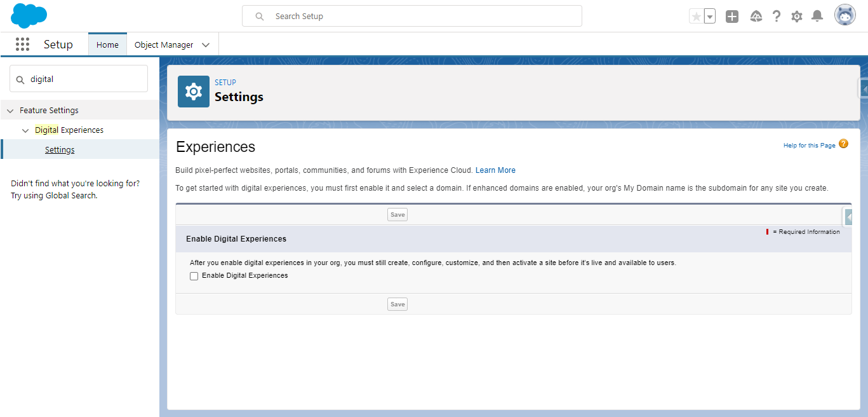Screen dimensions: 868x417
Task: Collapse the Feature Settings tree node
Action: pyautogui.click(x=10, y=111)
